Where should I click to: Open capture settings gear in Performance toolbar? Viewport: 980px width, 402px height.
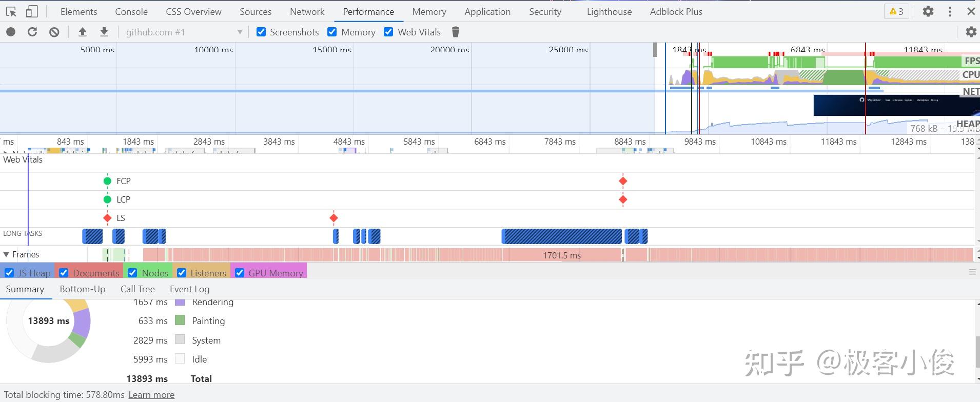(x=971, y=32)
